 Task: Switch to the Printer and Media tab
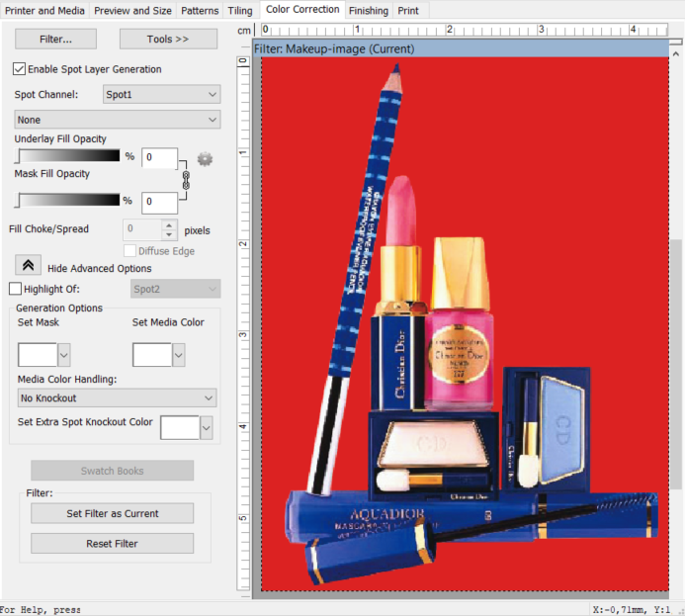tap(44, 10)
